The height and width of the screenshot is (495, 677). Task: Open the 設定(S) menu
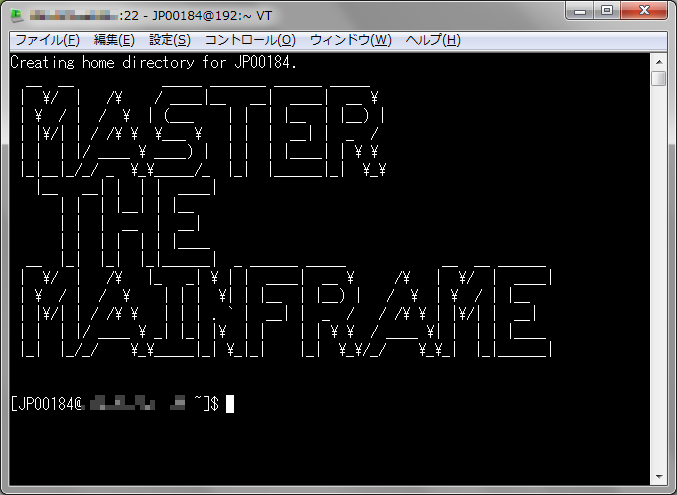coord(170,40)
